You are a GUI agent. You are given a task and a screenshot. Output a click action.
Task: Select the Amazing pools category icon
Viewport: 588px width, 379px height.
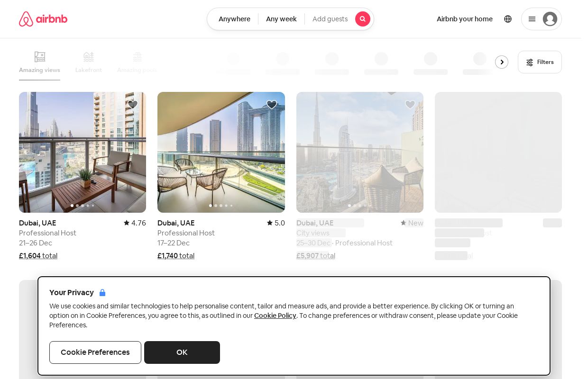coord(137,57)
